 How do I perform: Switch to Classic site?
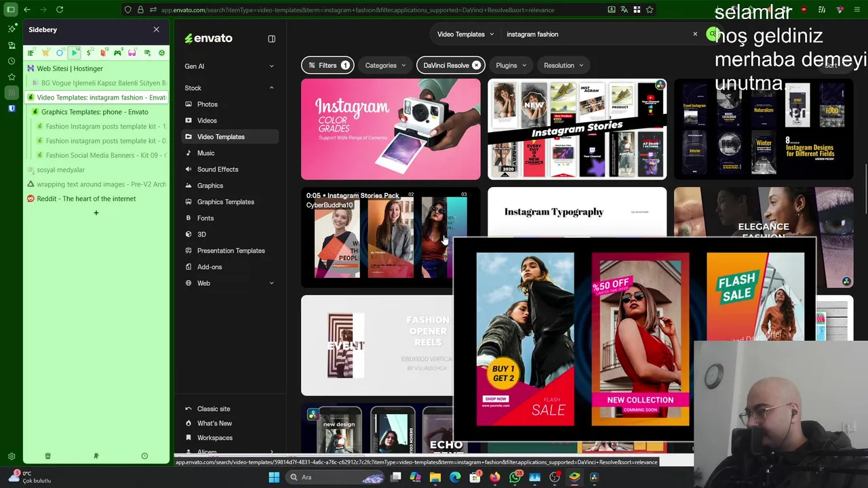coord(213,409)
